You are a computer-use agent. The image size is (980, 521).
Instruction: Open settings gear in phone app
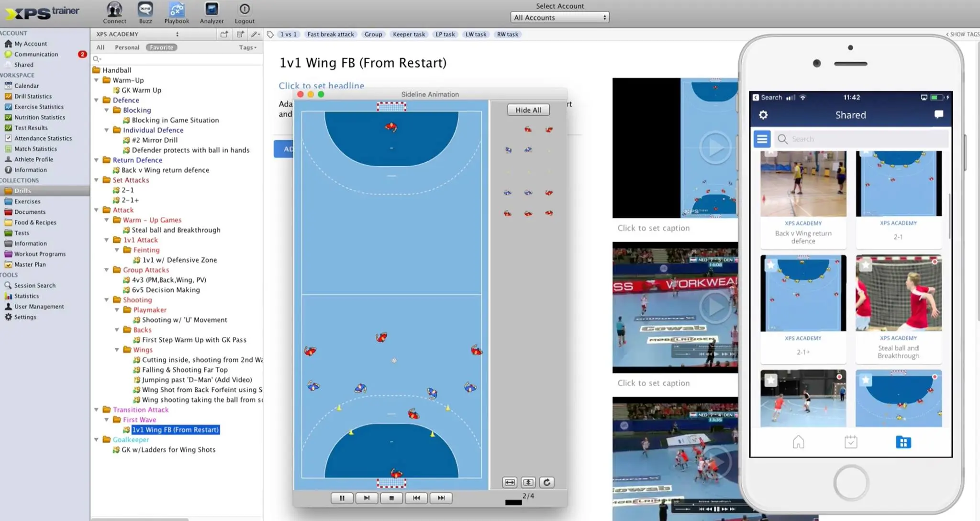(763, 115)
